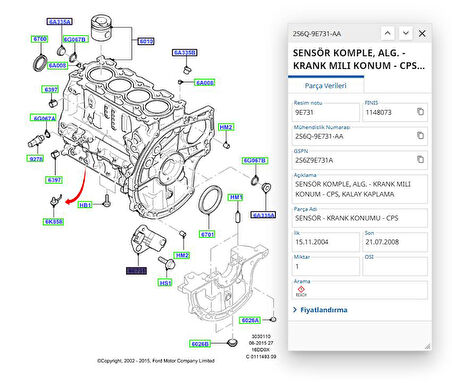This screenshot has height=383, width=452.
Task: Click the Resim notu field 9E731
Action: [326, 112]
